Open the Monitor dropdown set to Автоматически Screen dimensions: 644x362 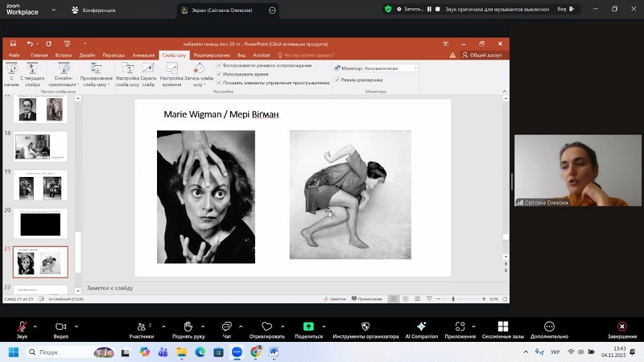(x=390, y=68)
